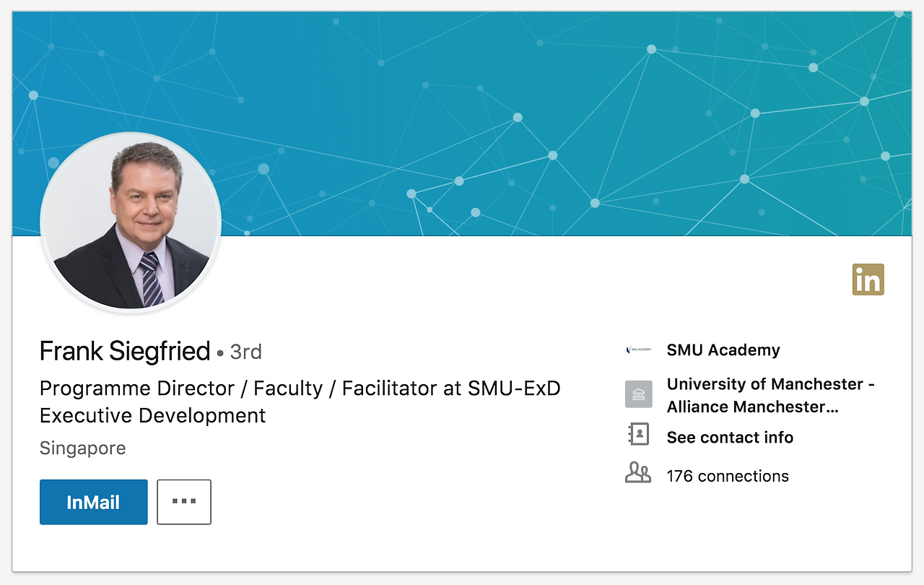Click Frank Siegfried's profile photo

(x=131, y=222)
